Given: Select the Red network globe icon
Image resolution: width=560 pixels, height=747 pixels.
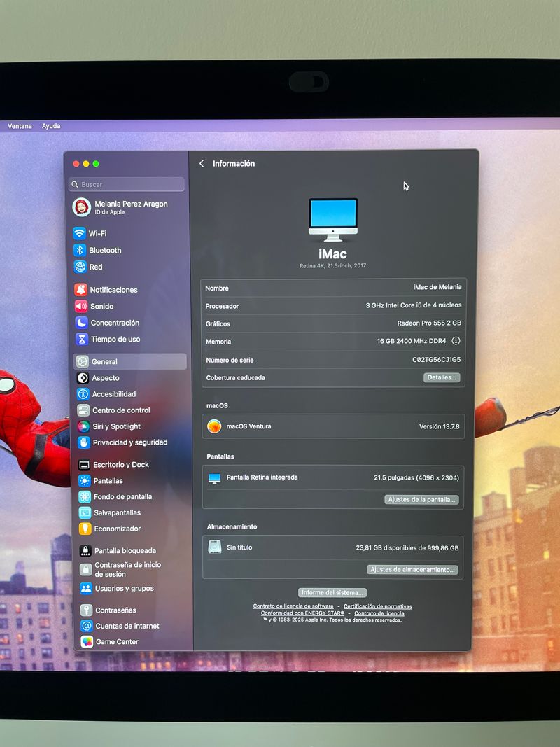Looking at the screenshot, I should [x=80, y=267].
